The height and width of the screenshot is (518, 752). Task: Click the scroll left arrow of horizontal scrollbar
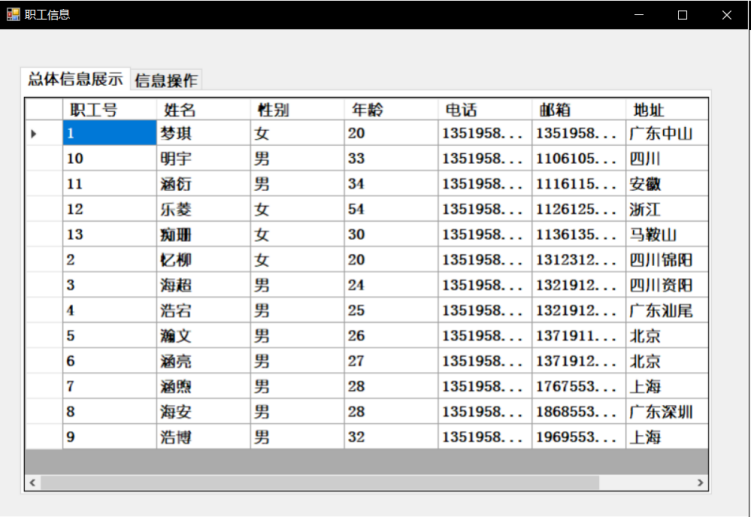(33, 483)
